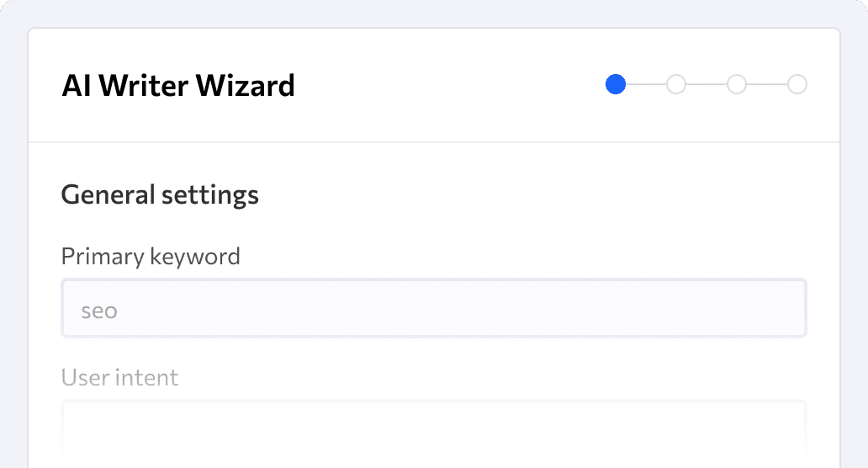Click the word 'Wizard' in the header
Image resolution: width=868 pixels, height=468 pixels.
point(246,86)
